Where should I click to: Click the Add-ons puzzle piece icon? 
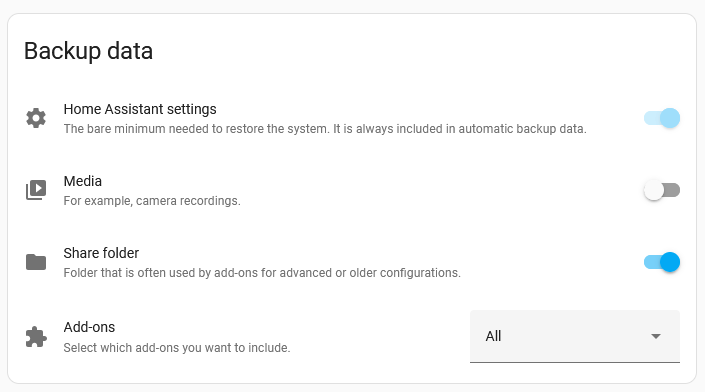tap(36, 337)
